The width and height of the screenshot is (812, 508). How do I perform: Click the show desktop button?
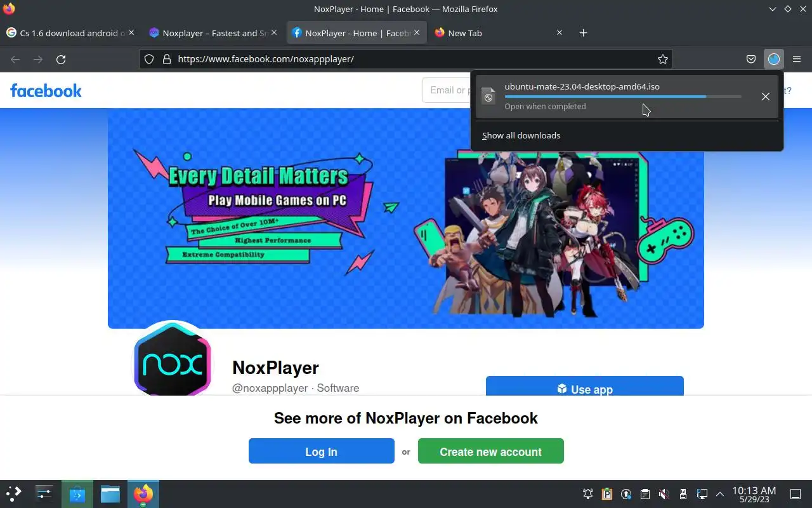click(x=796, y=494)
